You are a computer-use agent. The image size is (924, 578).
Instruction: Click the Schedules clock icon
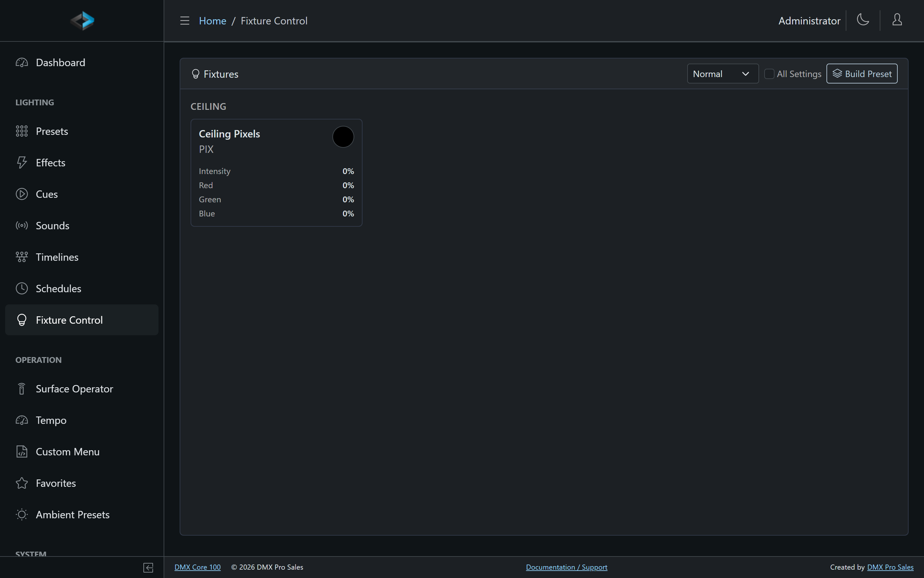coord(22,289)
